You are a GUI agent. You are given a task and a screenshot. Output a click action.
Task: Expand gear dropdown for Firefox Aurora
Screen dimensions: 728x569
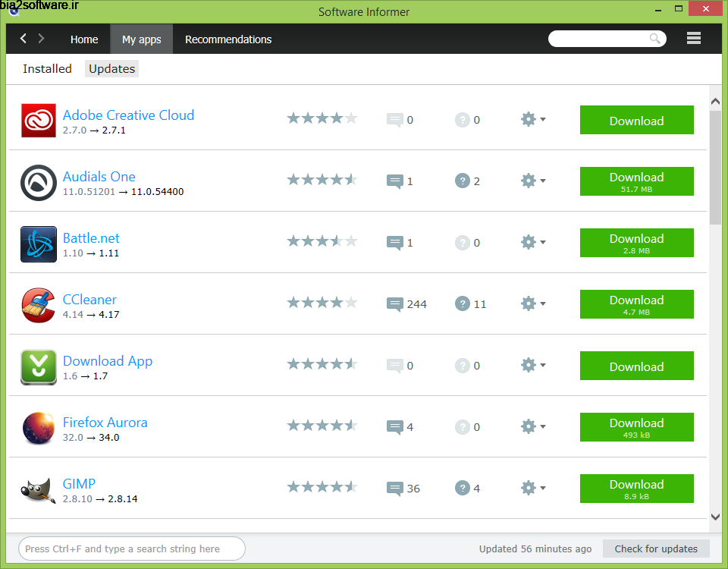pos(533,427)
